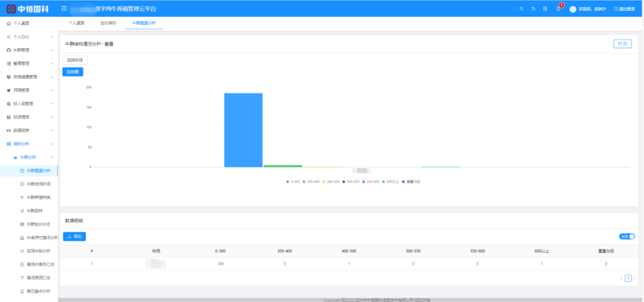The height and width of the screenshot is (302, 644).
Task: Click the user avatar circle in header
Action: point(573,9)
